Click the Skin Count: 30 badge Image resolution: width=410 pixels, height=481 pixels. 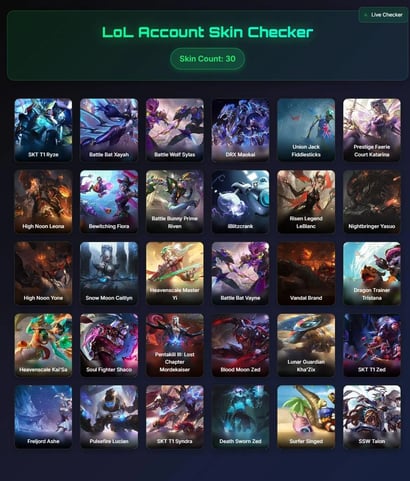[x=207, y=59]
